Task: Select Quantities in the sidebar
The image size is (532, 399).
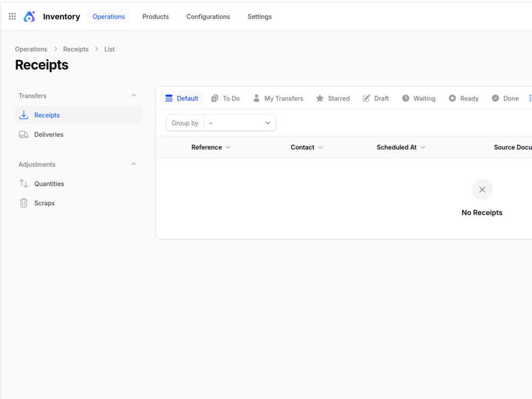Action: click(x=78, y=184)
